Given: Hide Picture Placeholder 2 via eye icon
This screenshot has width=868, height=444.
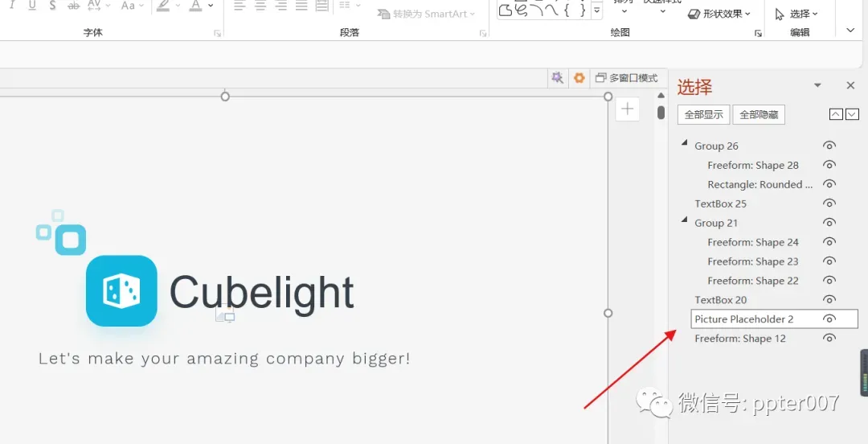Looking at the screenshot, I should 829,319.
